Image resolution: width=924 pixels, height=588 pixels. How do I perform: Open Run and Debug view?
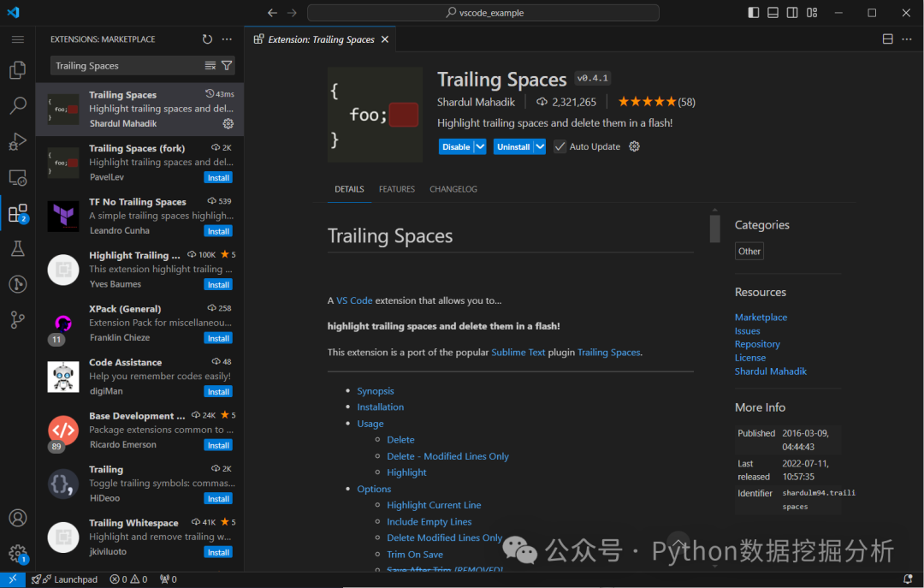(x=18, y=141)
